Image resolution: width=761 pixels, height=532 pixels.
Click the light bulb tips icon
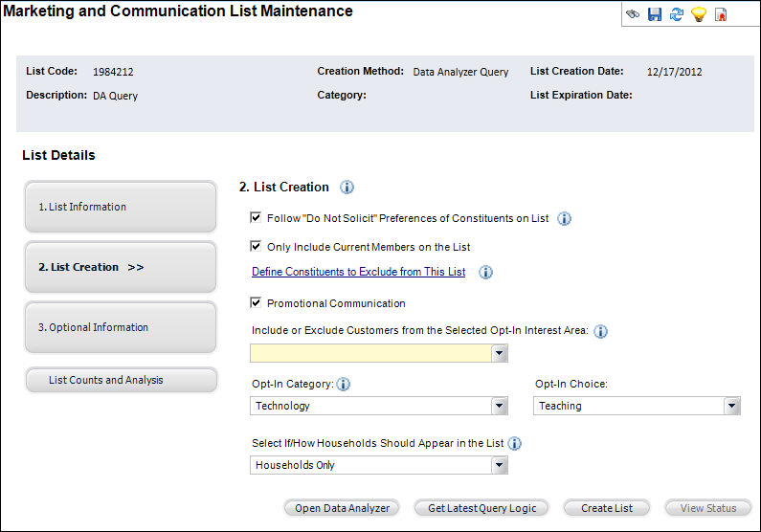click(699, 14)
